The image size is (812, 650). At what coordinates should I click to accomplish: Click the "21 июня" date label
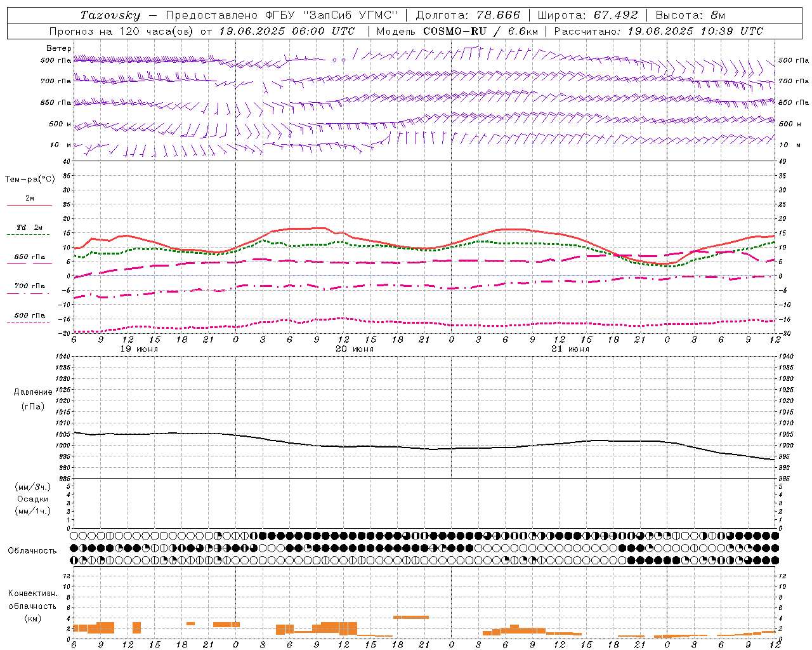pos(570,349)
